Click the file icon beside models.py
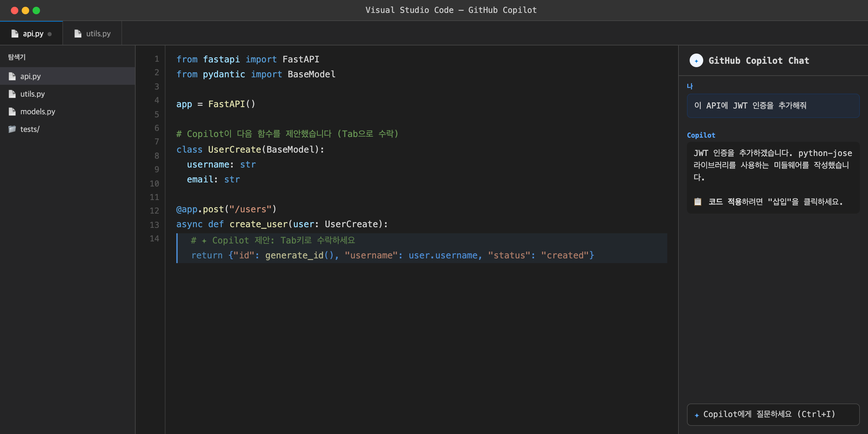This screenshot has height=434, width=868. tap(12, 111)
